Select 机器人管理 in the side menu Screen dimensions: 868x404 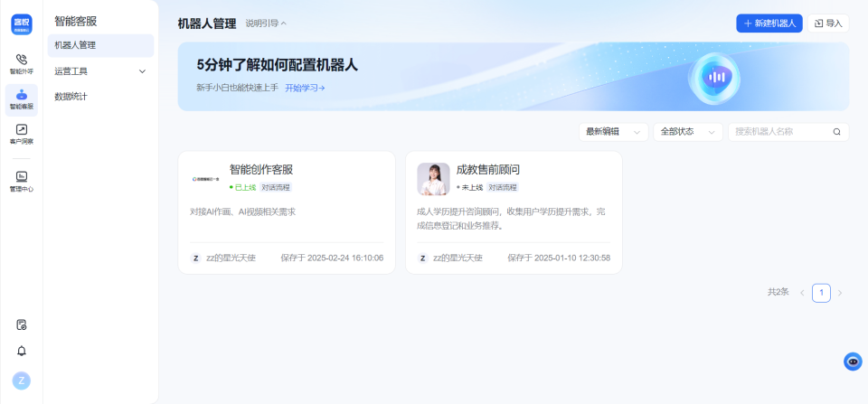pos(100,45)
